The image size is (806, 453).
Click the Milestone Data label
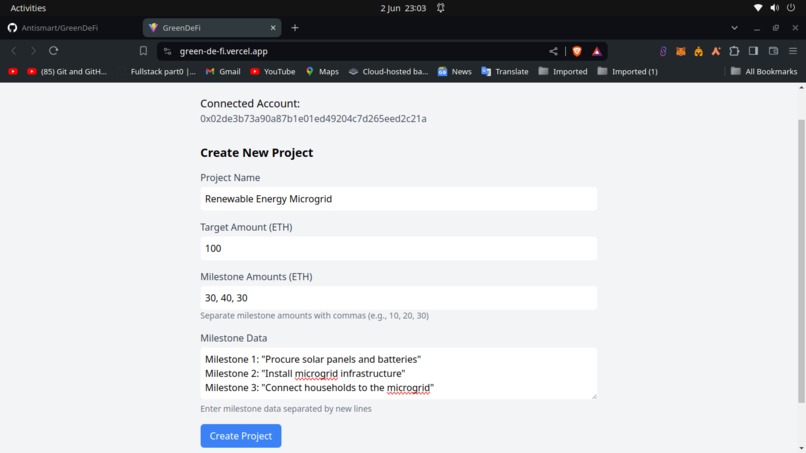(x=233, y=338)
